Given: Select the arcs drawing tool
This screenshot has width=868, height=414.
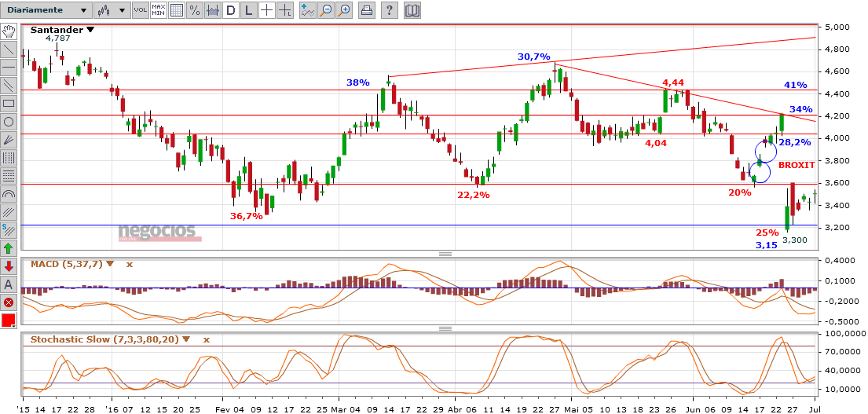Looking at the screenshot, I should pyautogui.click(x=9, y=194).
